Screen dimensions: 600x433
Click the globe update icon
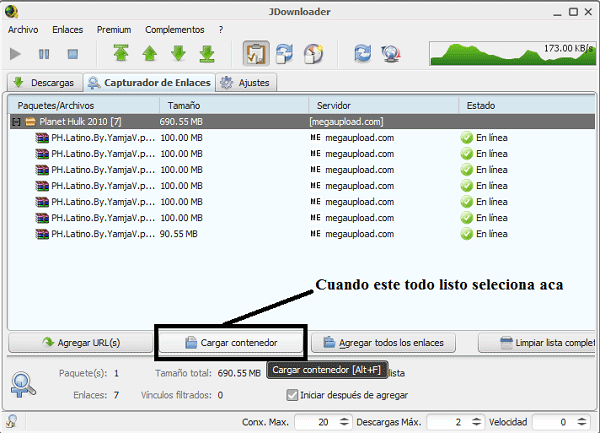pos(391,53)
